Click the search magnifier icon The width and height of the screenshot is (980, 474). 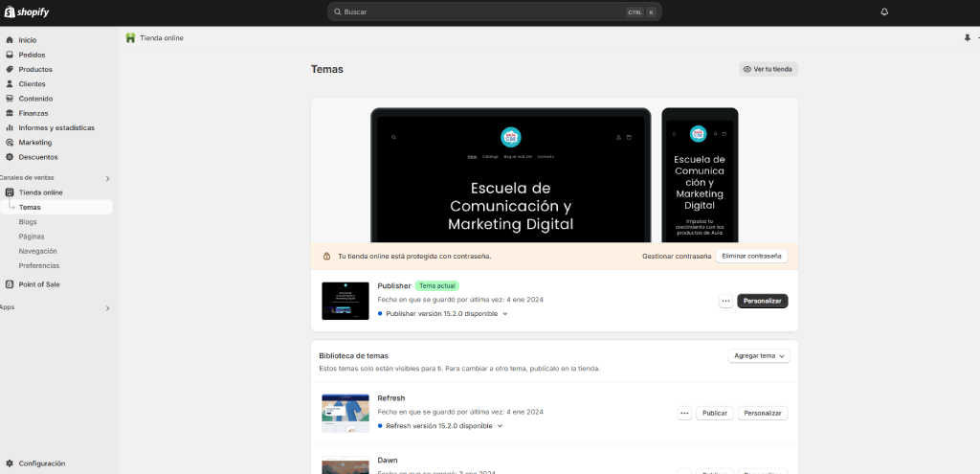click(x=338, y=11)
